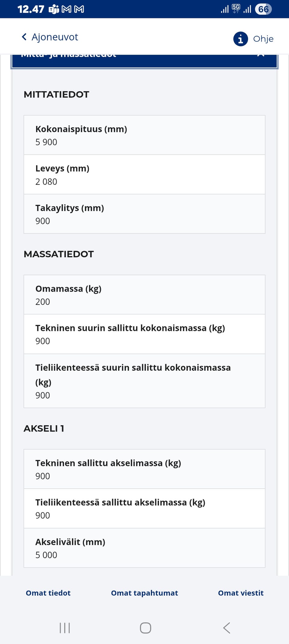Tap the back chevron beside Ajoneuvot
289x644 pixels.
click(x=24, y=36)
